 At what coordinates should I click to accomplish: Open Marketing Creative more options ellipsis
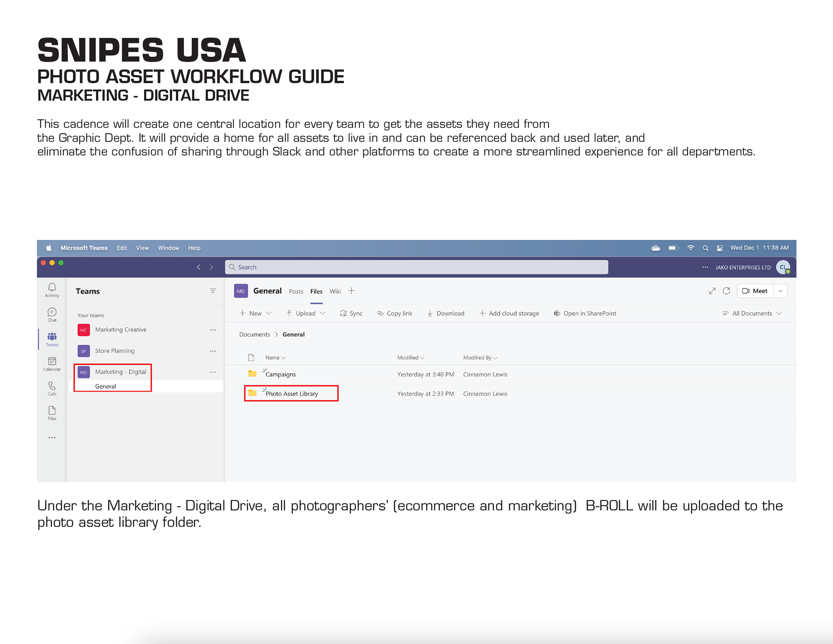[213, 330]
